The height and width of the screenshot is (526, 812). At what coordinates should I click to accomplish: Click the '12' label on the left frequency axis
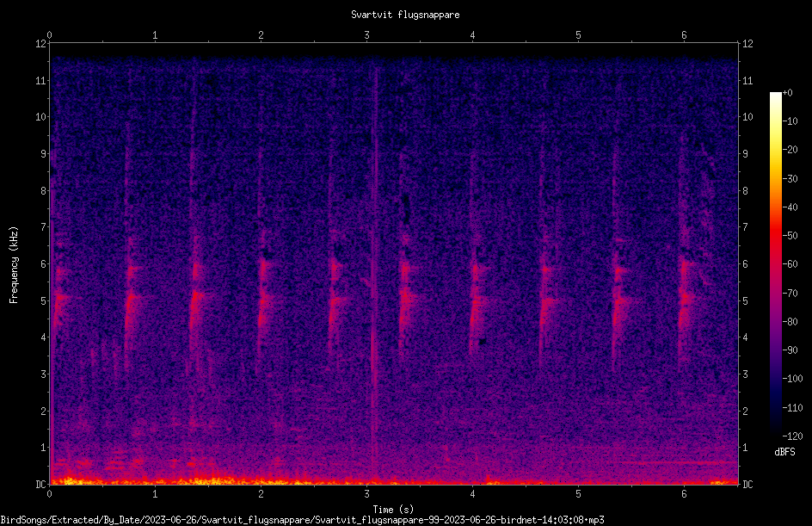click(x=41, y=44)
